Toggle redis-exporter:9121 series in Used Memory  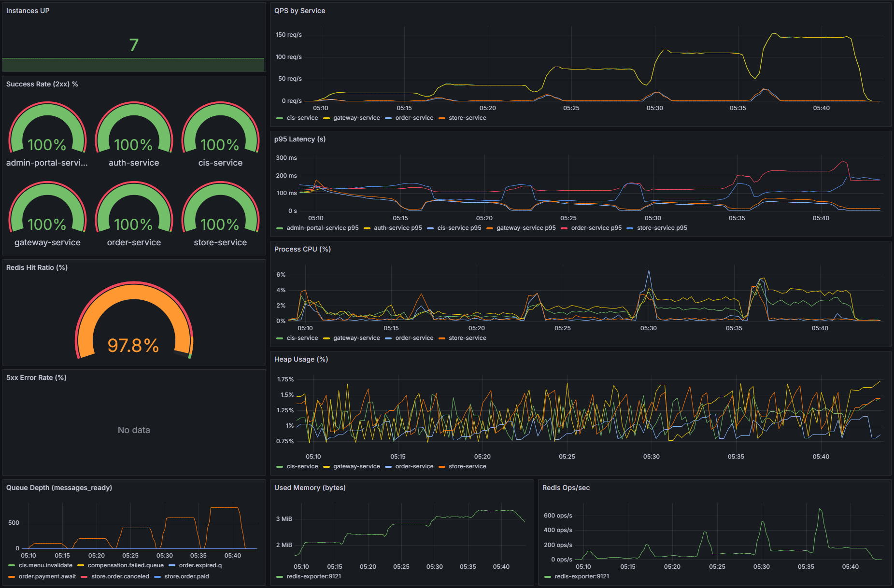(x=314, y=576)
